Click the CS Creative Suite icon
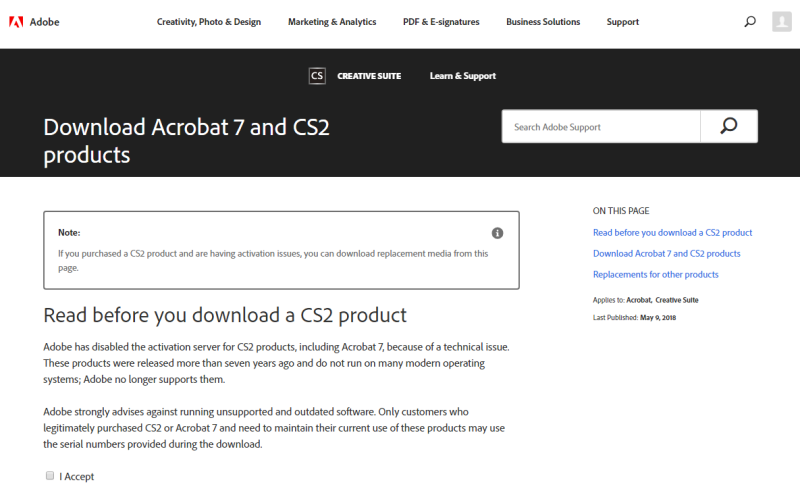The width and height of the screenshot is (800, 493). pos(317,76)
